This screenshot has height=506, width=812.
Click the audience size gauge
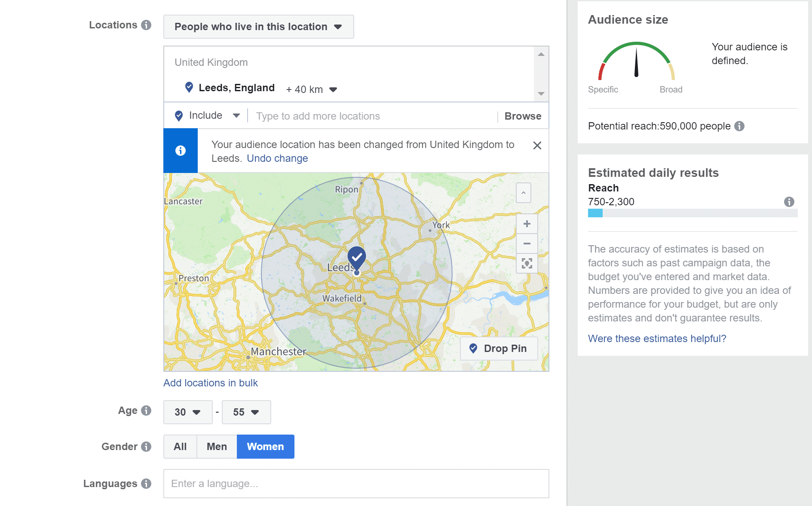[636, 61]
